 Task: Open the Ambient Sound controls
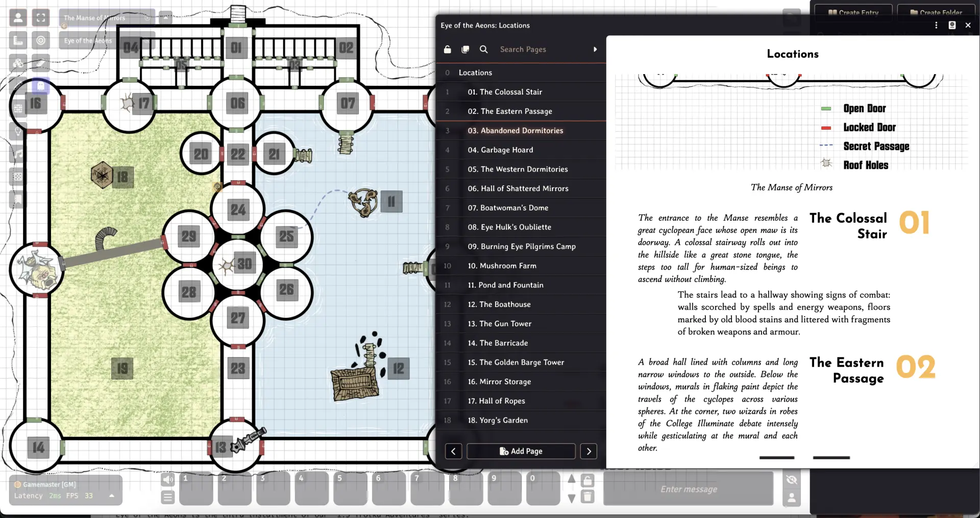[18, 153]
